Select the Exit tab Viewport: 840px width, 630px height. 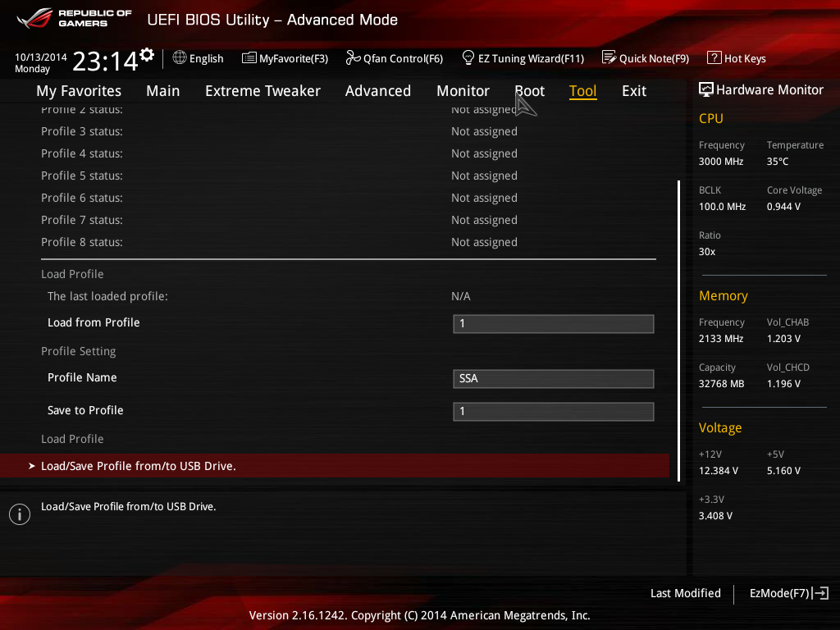tap(634, 91)
